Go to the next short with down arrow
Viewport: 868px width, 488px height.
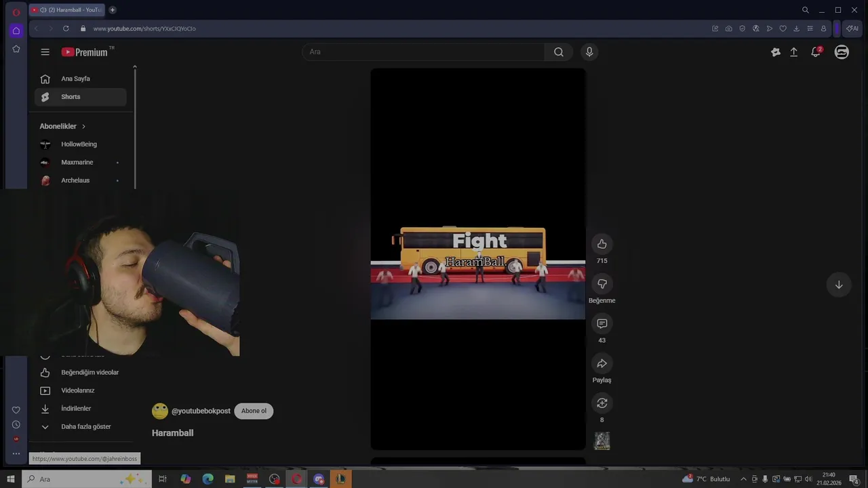(839, 285)
